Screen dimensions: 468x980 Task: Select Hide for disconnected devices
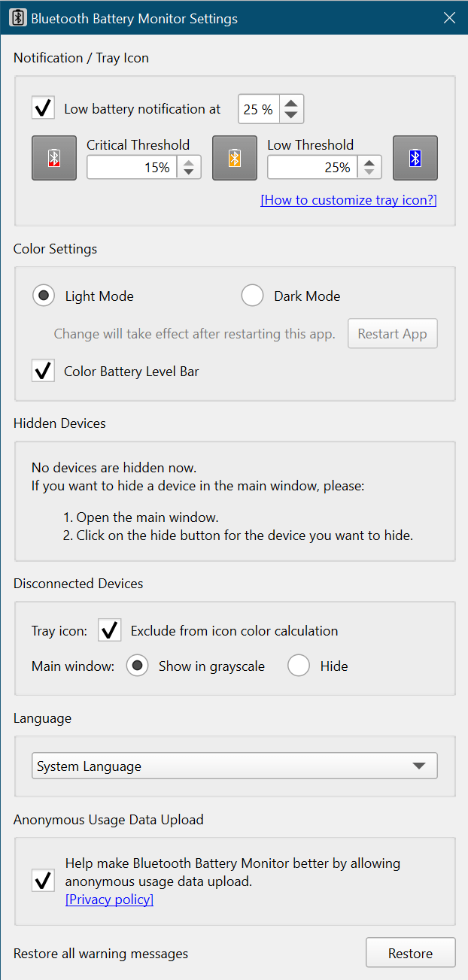coord(299,666)
